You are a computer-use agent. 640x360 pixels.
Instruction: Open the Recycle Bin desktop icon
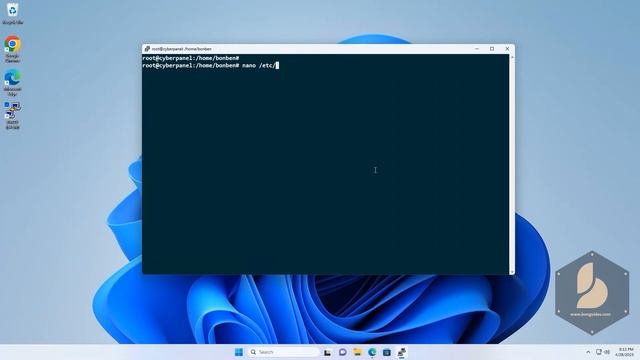pyautogui.click(x=12, y=13)
